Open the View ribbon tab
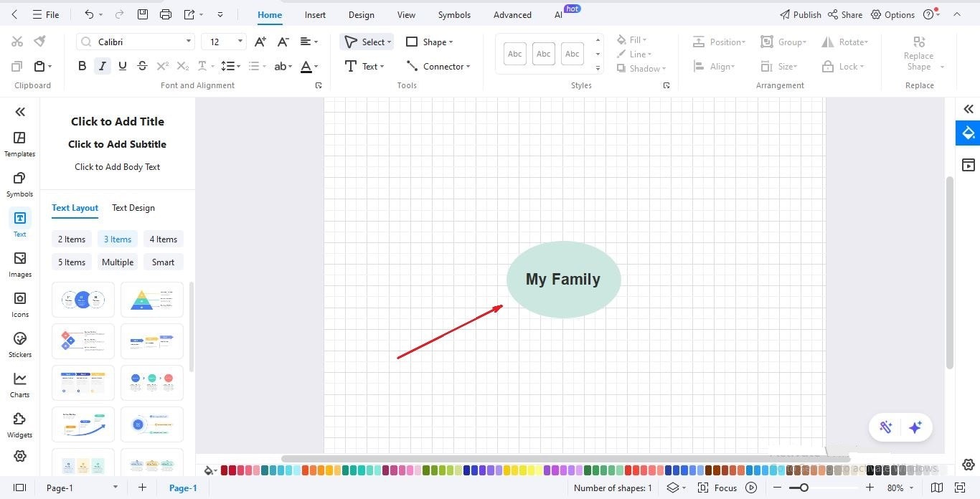This screenshot has width=980, height=499. 406,14
